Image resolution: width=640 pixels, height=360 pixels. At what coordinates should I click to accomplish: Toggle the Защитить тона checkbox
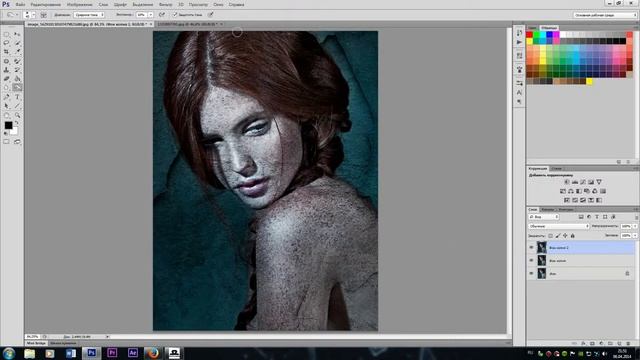click(175, 15)
